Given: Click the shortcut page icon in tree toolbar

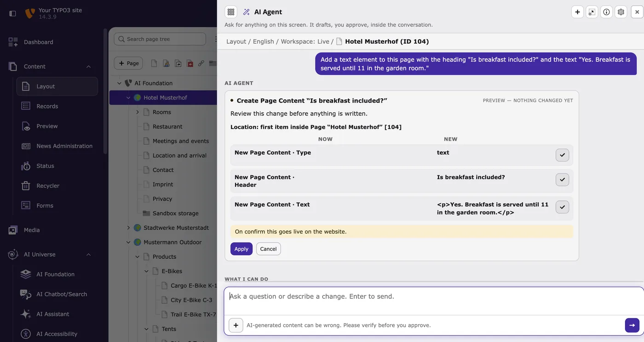Looking at the screenshot, I should [x=178, y=63].
